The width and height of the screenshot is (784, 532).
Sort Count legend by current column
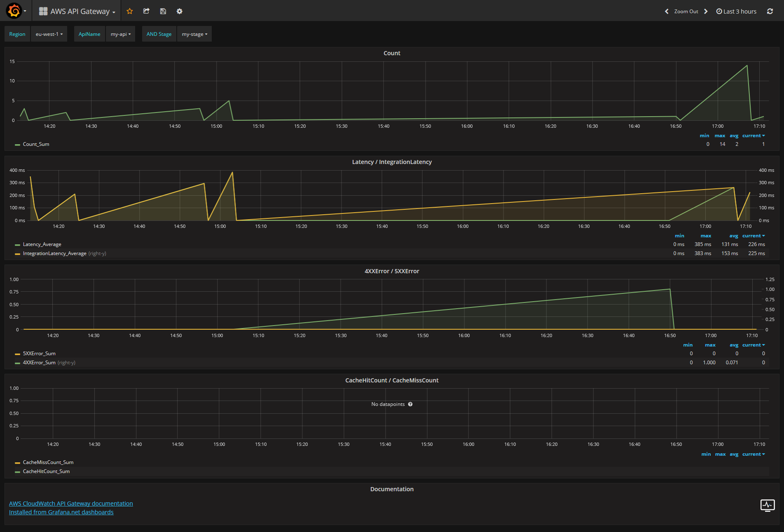754,136
